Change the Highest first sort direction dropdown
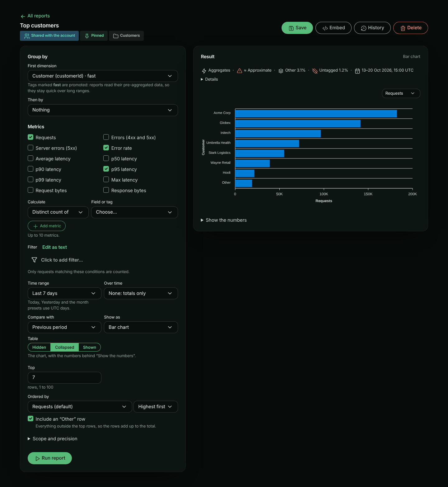Image resolution: width=448 pixels, height=487 pixels. click(x=156, y=407)
